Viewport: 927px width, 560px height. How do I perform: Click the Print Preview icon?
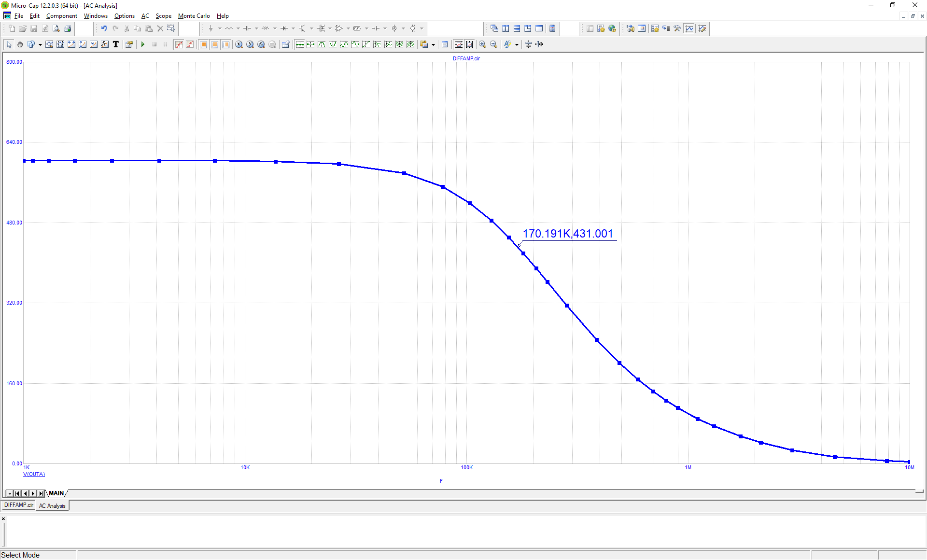[56, 28]
